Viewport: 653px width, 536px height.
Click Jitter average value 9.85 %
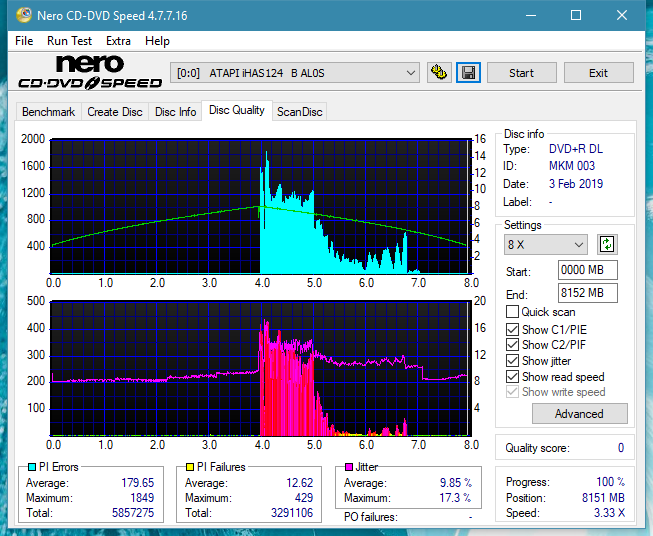(456, 483)
